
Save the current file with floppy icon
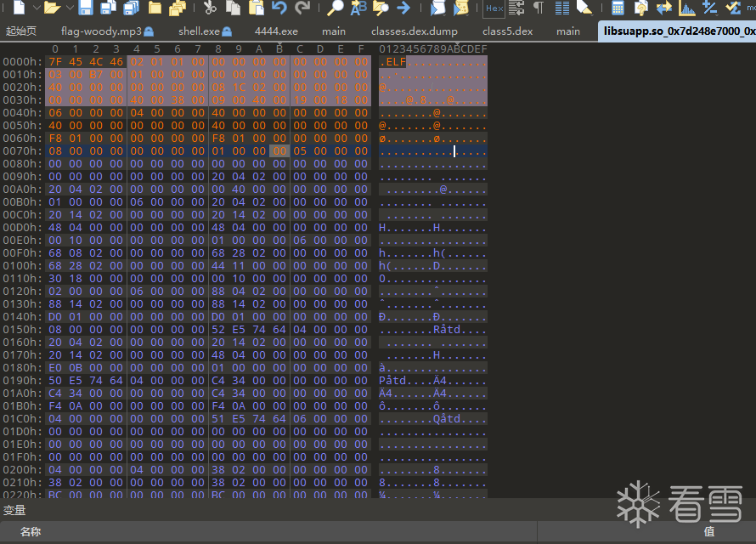pyautogui.click(x=86, y=8)
